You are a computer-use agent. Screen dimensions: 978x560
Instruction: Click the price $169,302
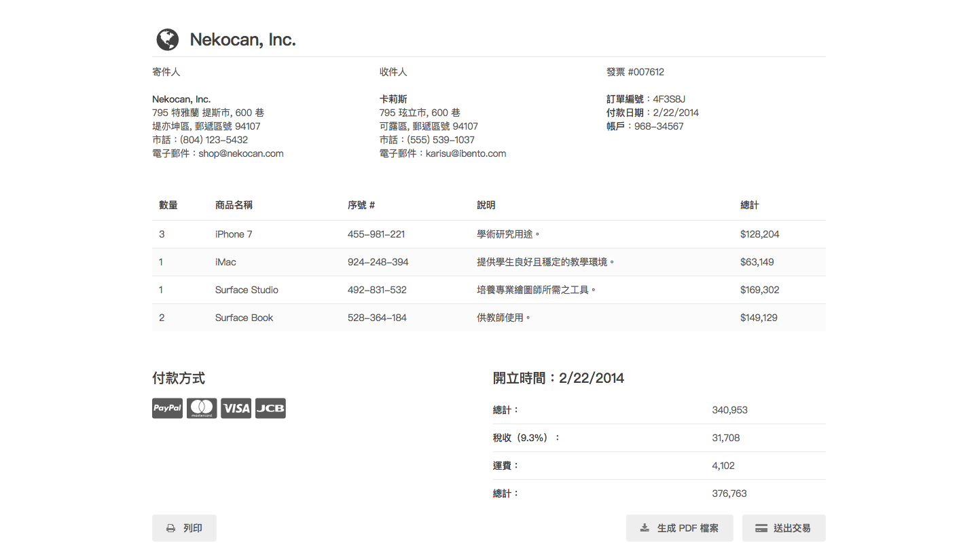760,290
